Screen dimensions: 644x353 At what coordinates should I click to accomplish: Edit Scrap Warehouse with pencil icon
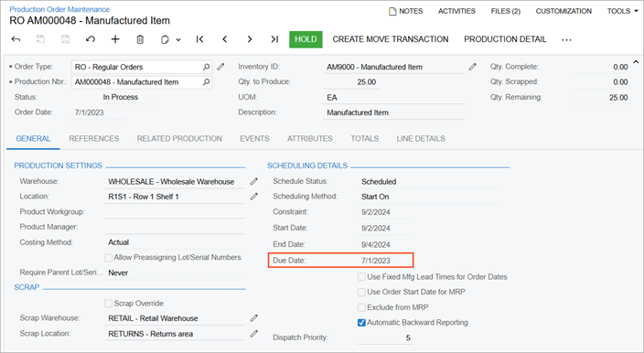pos(254,318)
